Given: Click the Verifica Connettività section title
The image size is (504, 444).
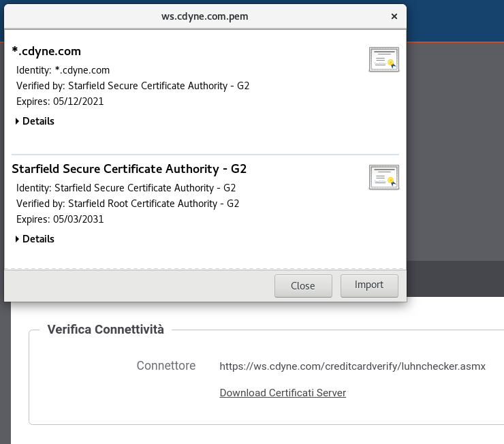Looking at the screenshot, I should pos(106,330).
